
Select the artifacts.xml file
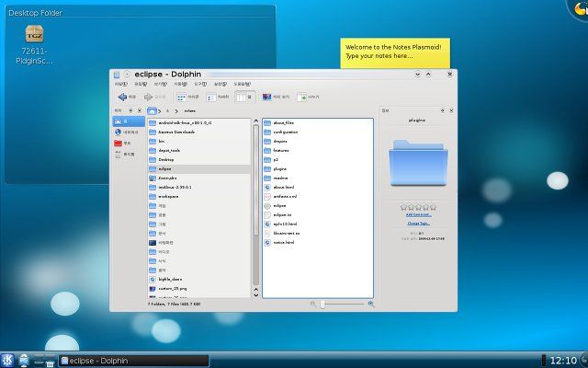(280, 196)
